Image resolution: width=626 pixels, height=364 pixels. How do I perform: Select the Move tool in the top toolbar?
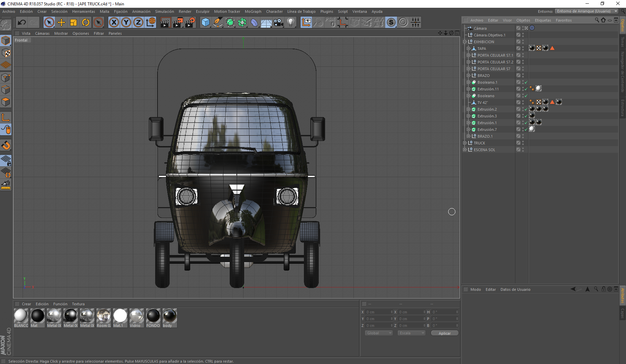pos(61,23)
